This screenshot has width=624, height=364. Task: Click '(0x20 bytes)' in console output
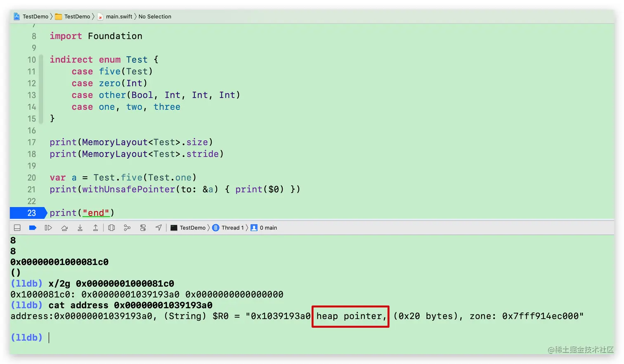pyautogui.click(x=425, y=316)
